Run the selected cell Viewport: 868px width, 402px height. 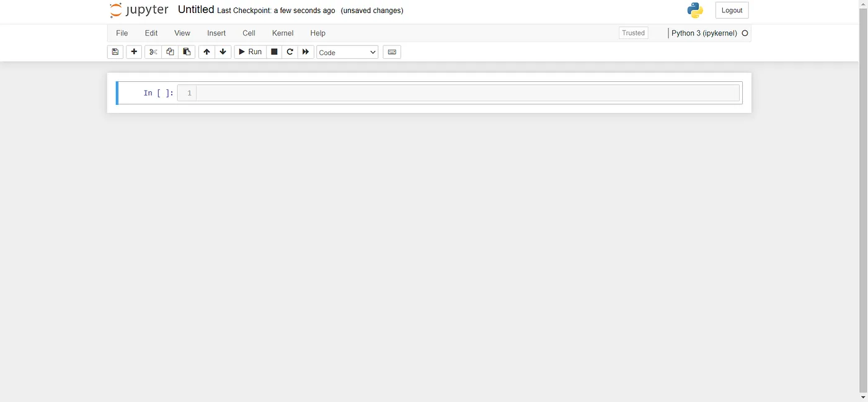tap(250, 52)
